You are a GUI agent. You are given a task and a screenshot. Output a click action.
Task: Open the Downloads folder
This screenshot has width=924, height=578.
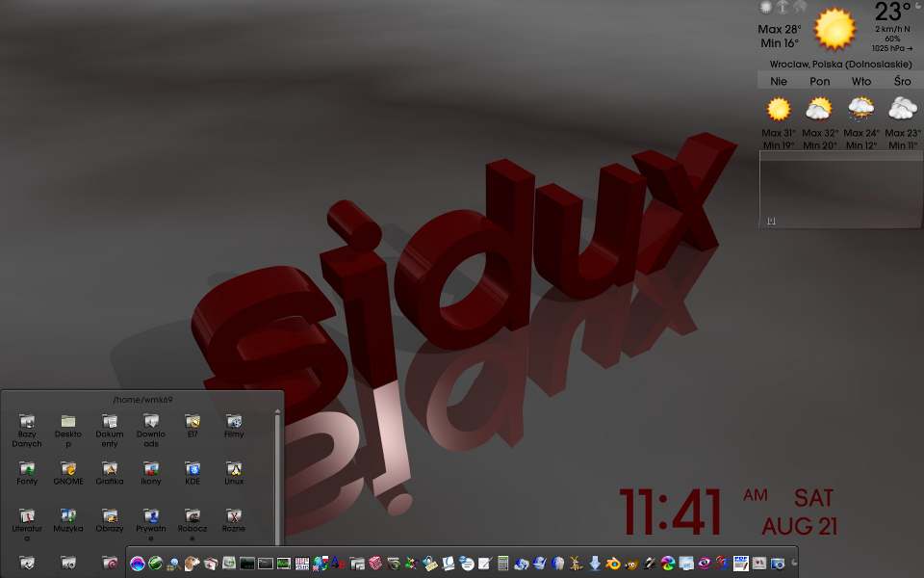[x=151, y=432]
